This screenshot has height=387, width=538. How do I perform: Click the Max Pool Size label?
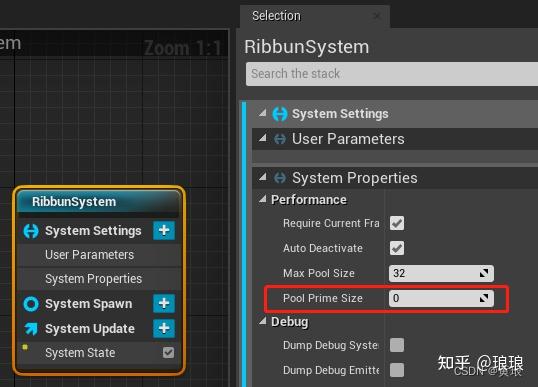click(x=319, y=273)
